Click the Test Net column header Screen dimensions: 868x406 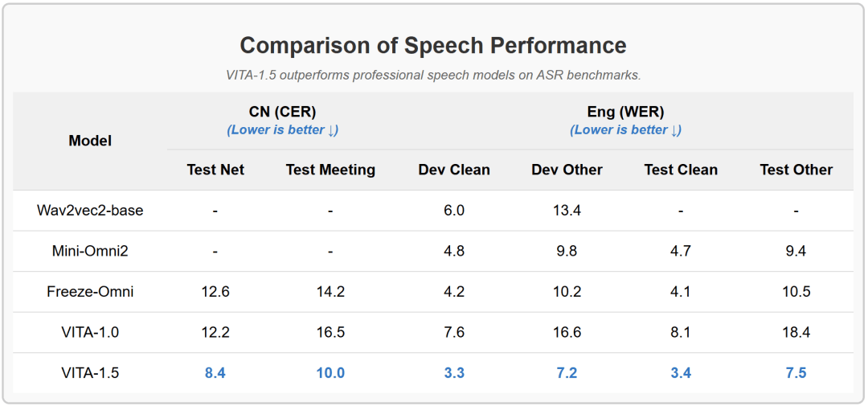click(215, 170)
